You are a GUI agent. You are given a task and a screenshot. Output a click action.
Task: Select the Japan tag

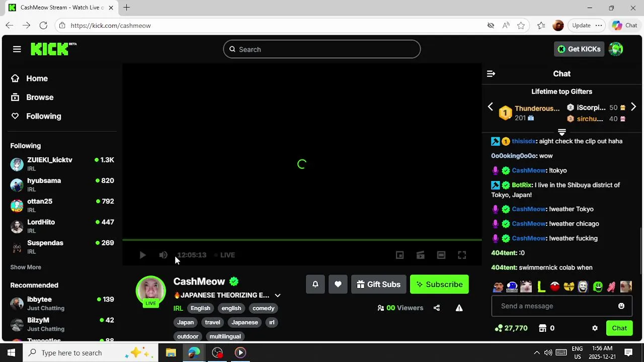tap(185, 322)
